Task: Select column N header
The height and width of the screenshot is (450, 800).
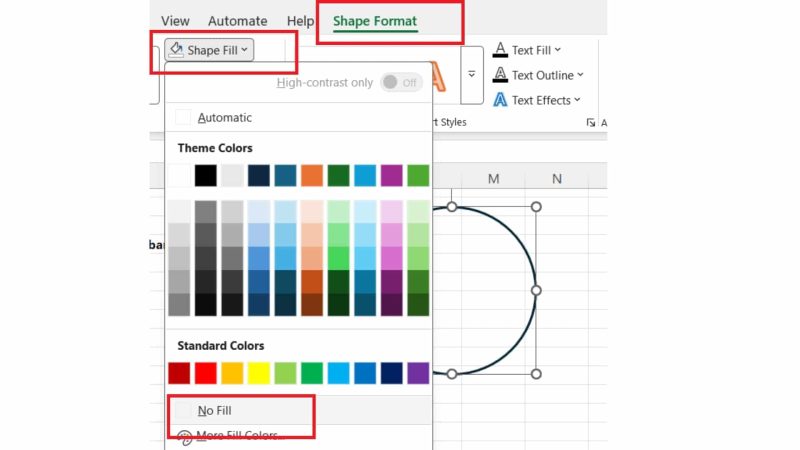Action: point(557,179)
